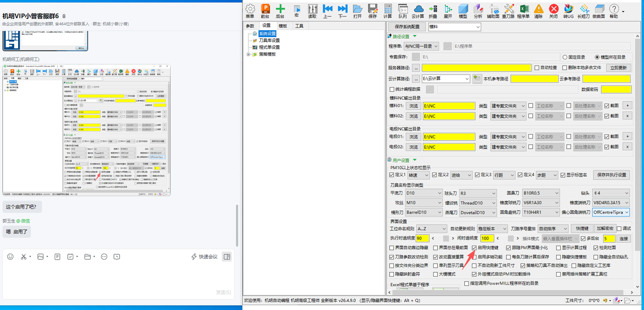Viewport: 644px width, 310px height.
Task: Switch to 前台 via the toolbar icon
Action: (265, 11)
